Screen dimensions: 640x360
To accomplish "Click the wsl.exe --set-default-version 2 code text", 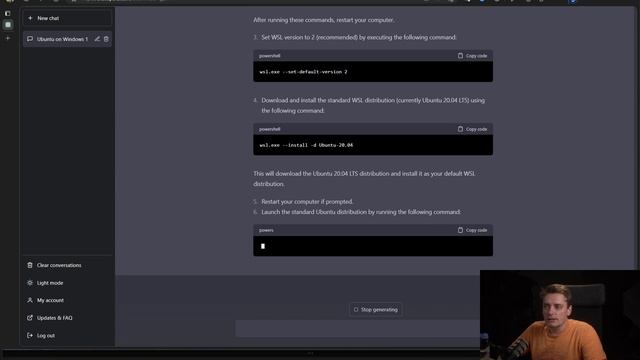I will coord(303,72).
